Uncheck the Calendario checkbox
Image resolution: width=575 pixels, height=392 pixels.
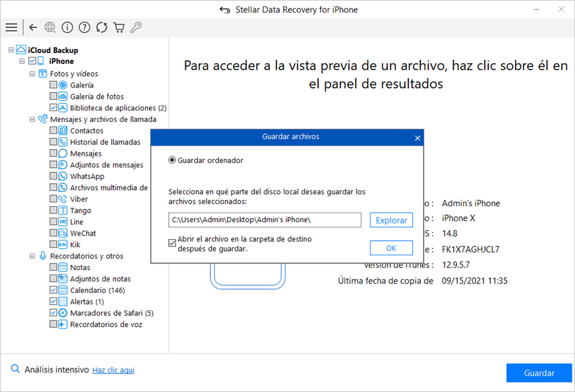(53, 290)
